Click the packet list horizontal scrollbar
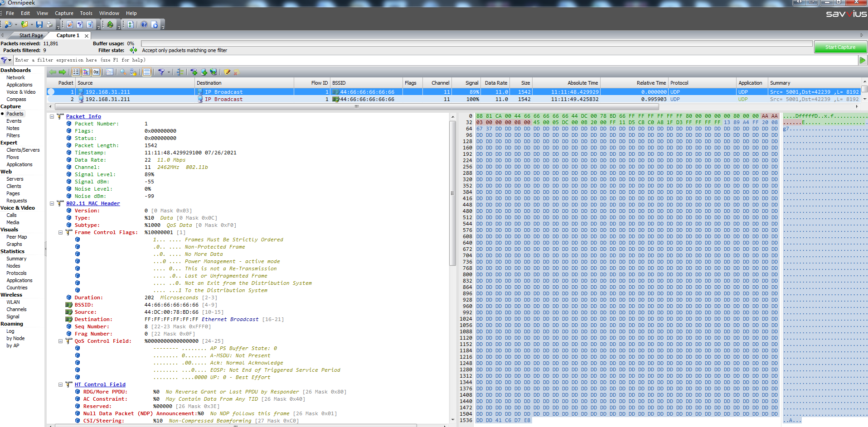Image resolution: width=868 pixels, height=427 pixels. (x=356, y=107)
